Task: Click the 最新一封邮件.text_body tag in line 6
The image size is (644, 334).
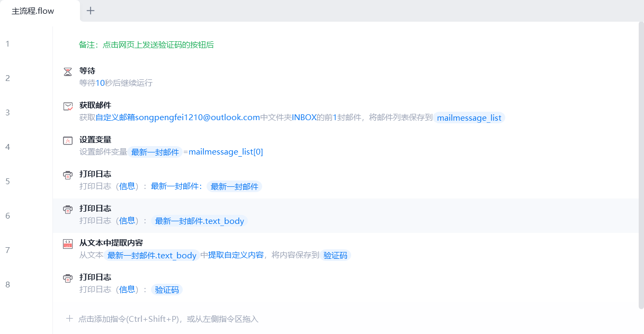Action: (199, 221)
